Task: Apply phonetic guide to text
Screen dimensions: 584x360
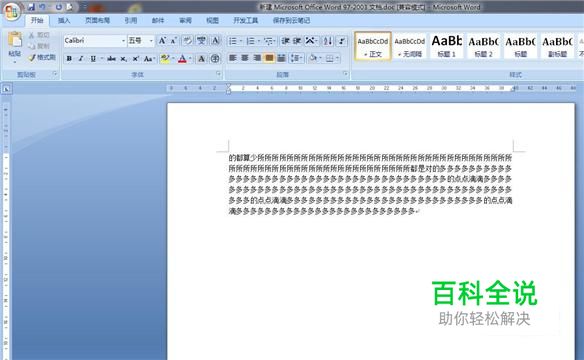Action: (x=201, y=41)
